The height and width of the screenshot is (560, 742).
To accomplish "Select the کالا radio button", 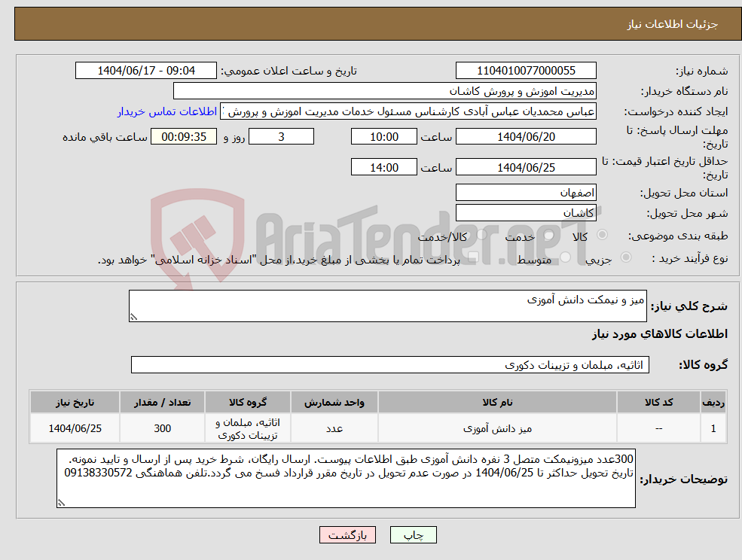I will 600,236.
